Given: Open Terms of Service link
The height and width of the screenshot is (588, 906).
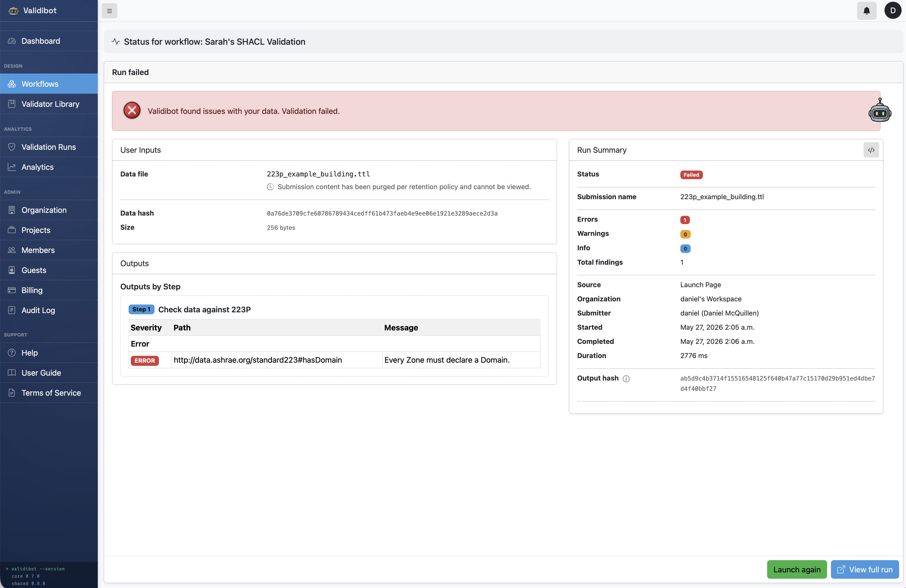Looking at the screenshot, I should pos(49,393).
